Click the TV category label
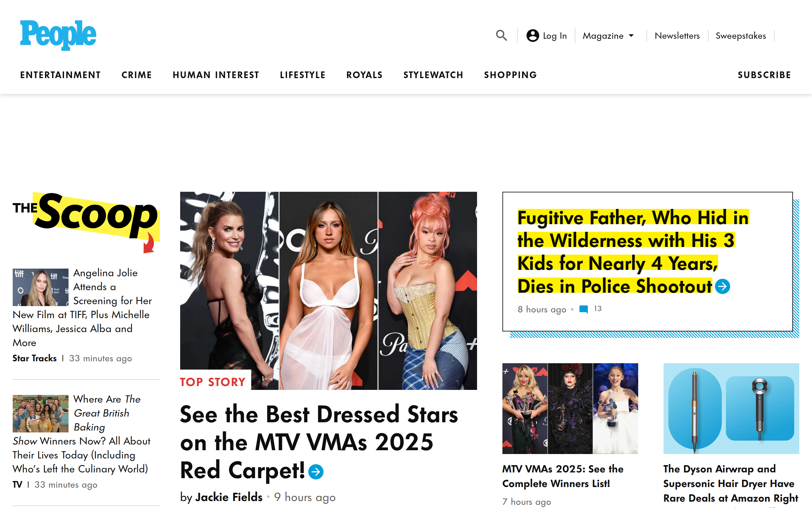The image size is (812, 508). (x=17, y=485)
